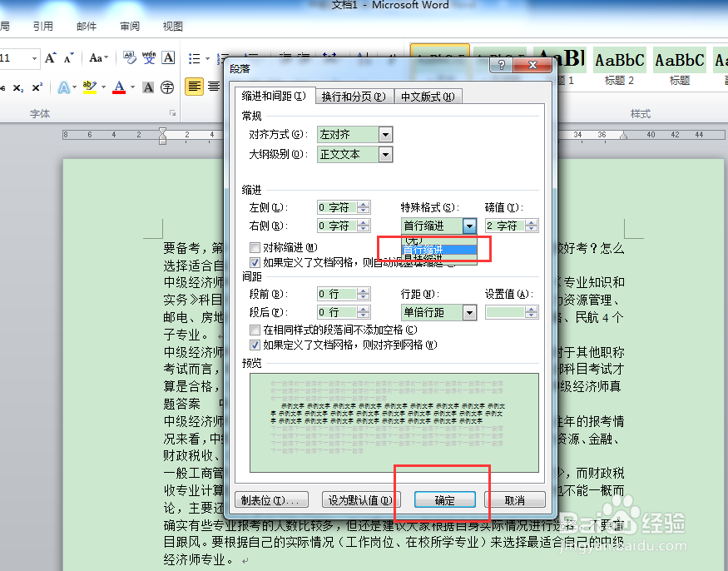Close the 段落 dialog
Viewport: 728px width, 571px height.
point(533,65)
